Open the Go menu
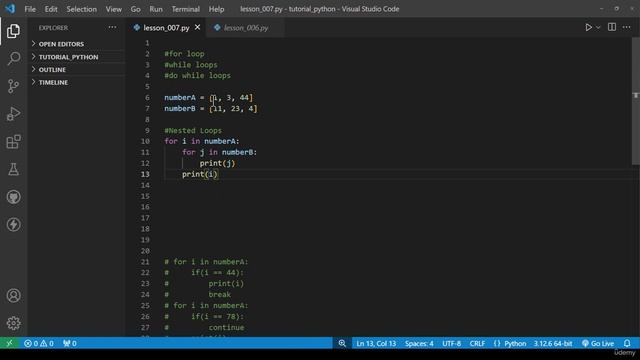640x360 pixels. pos(136,9)
